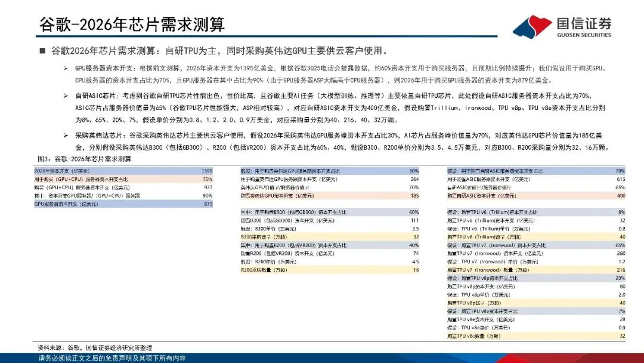Click the arrow bullet before 采购英伟达芯片 paragraph

(x=66, y=136)
